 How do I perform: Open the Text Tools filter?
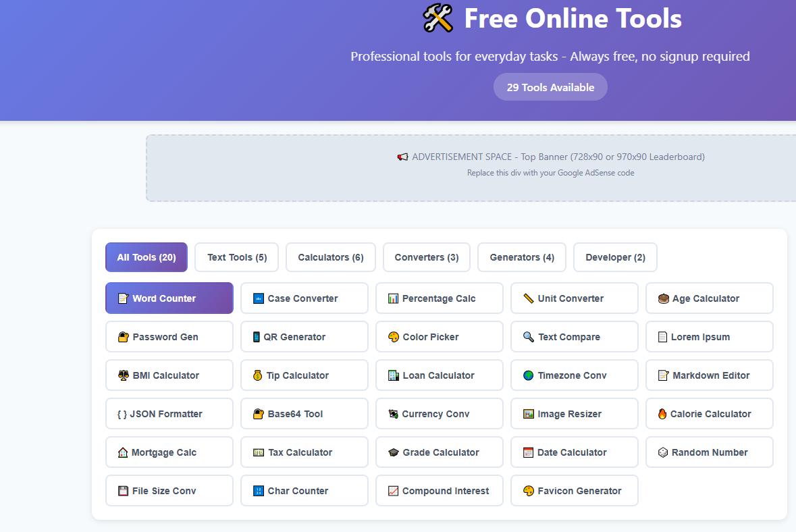click(x=236, y=257)
